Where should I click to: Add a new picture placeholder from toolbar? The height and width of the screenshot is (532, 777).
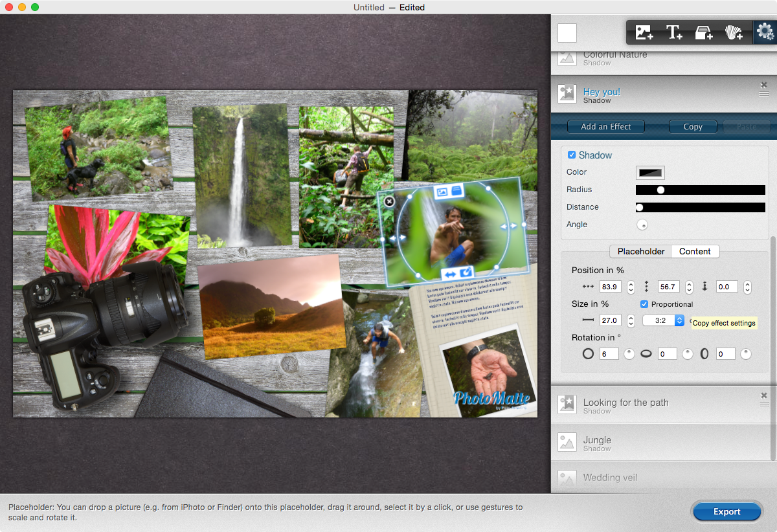[x=644, y=32]
